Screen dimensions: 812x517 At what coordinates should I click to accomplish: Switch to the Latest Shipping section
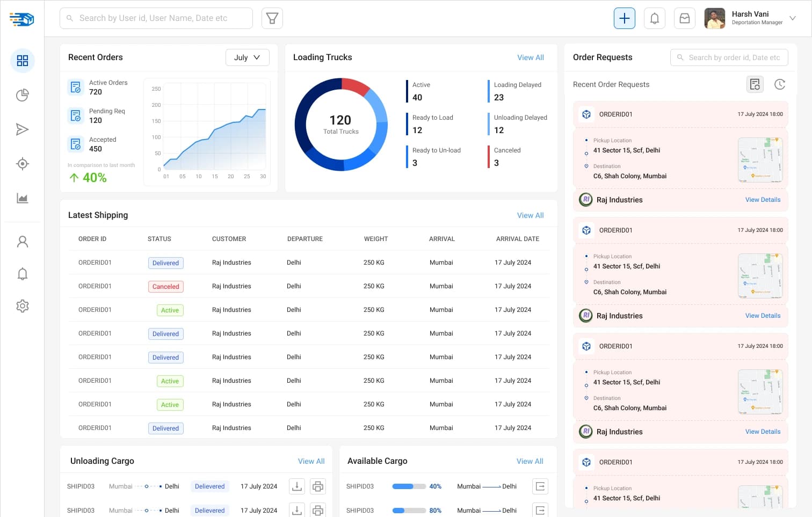click(98, 215)
